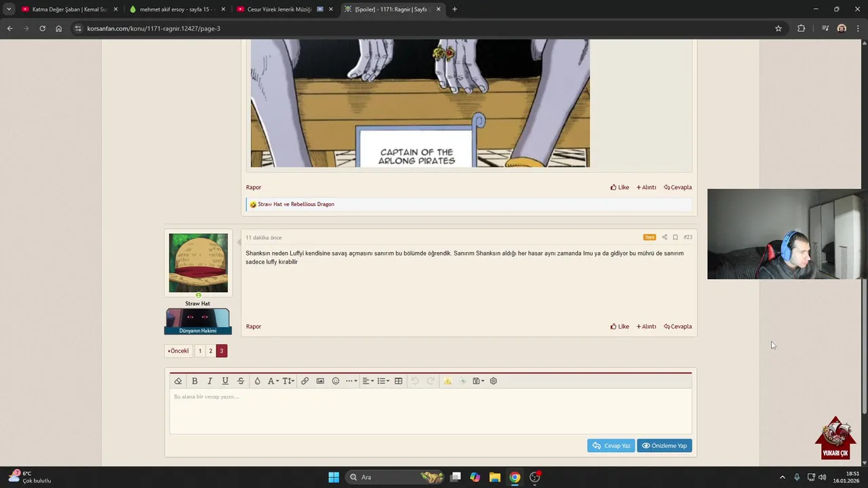Viewport: 868px width, 488px height.
Task: Click the undo arrow in editor
Action: pos(415,381)
